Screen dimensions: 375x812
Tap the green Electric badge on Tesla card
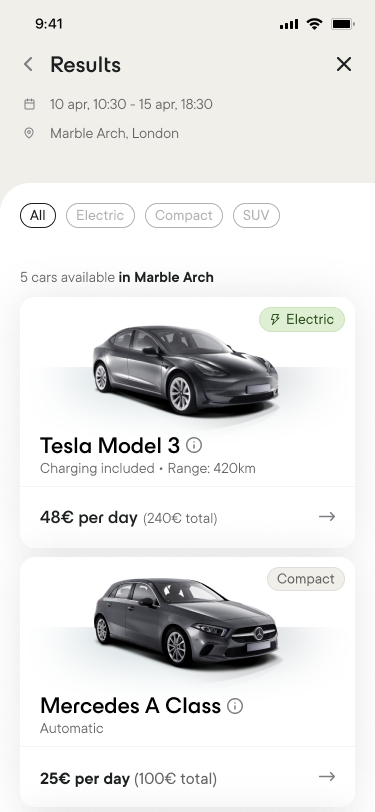pos(302,319)
